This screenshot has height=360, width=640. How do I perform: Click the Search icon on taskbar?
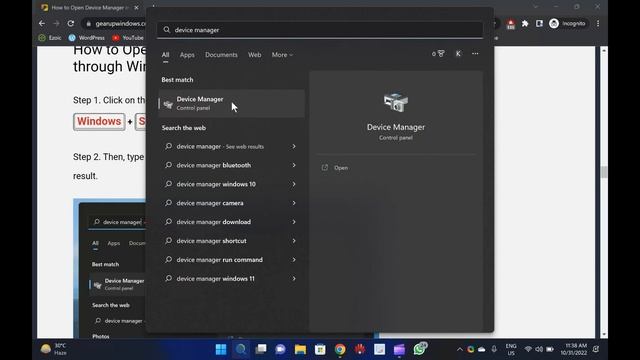241,349
